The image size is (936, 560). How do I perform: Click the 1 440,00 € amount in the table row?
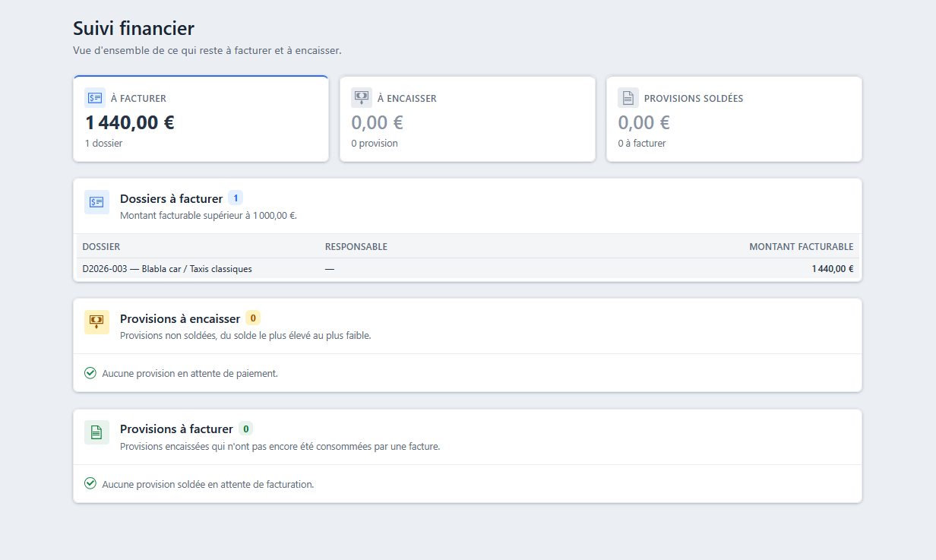833,269
